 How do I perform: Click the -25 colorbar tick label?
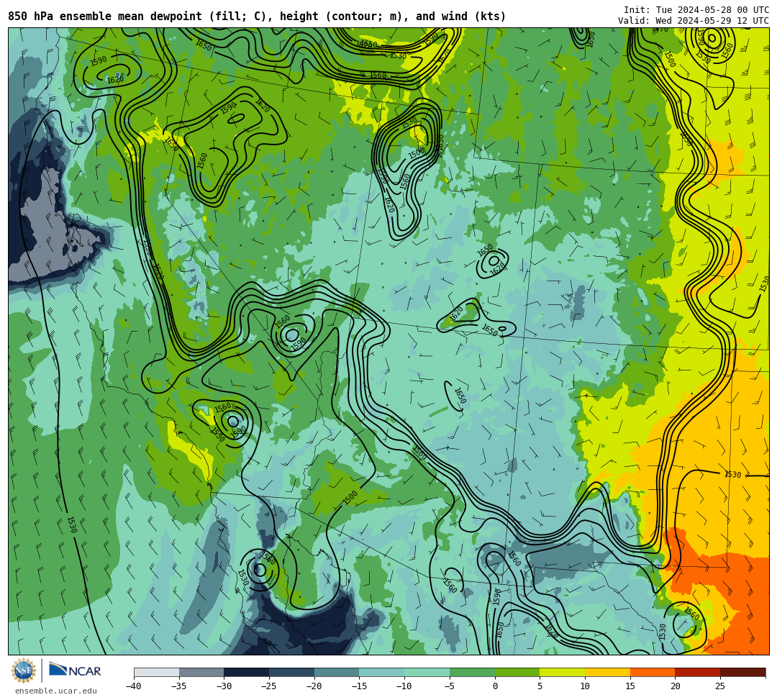point(268,686)
